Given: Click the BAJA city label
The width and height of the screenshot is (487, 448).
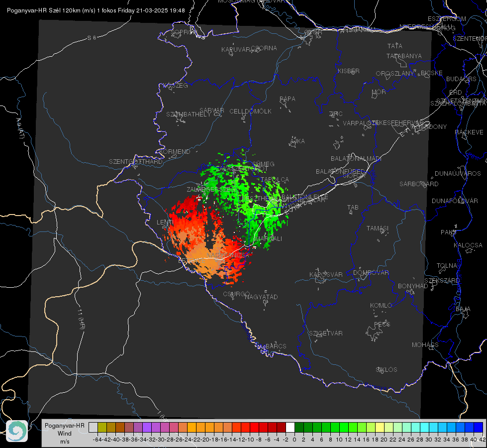Looking at the screenshot, I should coord(463,309).
